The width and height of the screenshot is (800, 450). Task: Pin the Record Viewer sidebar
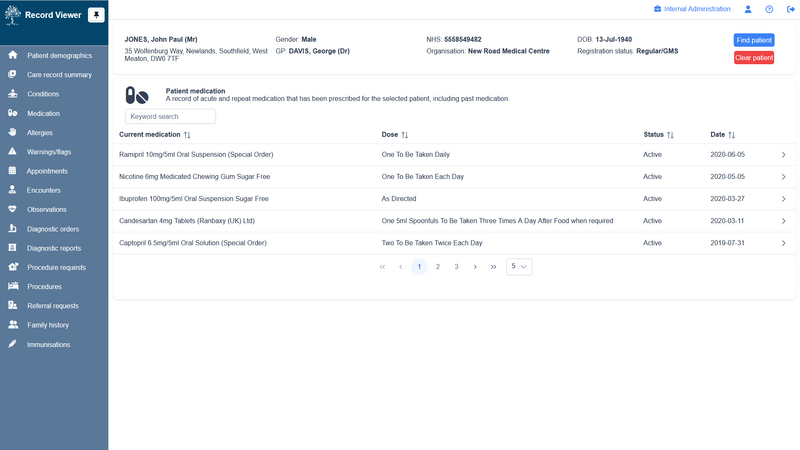(96, 15)
